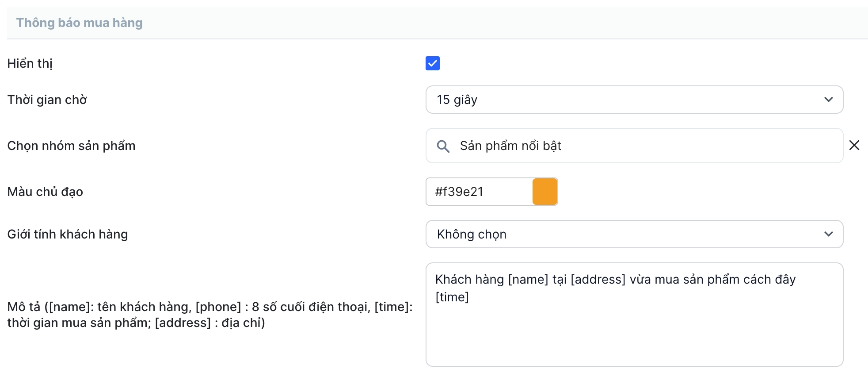Screen dimensions: 868x377
Task: Click the Giới tính khách hàng label
Action: 67,234
